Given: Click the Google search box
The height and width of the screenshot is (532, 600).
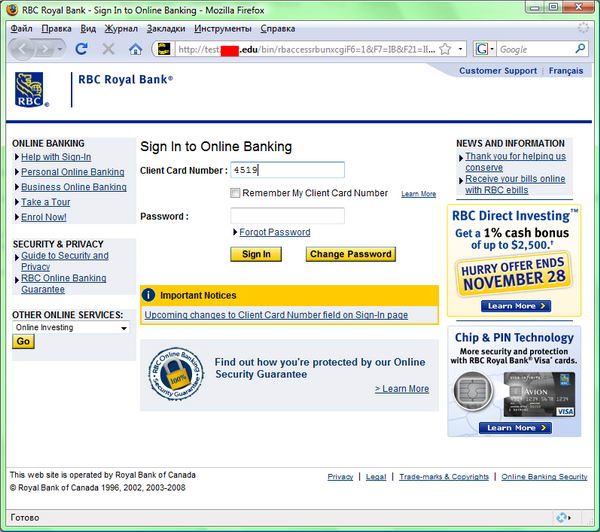Looking at the screenshot, I should coord(535,49).
